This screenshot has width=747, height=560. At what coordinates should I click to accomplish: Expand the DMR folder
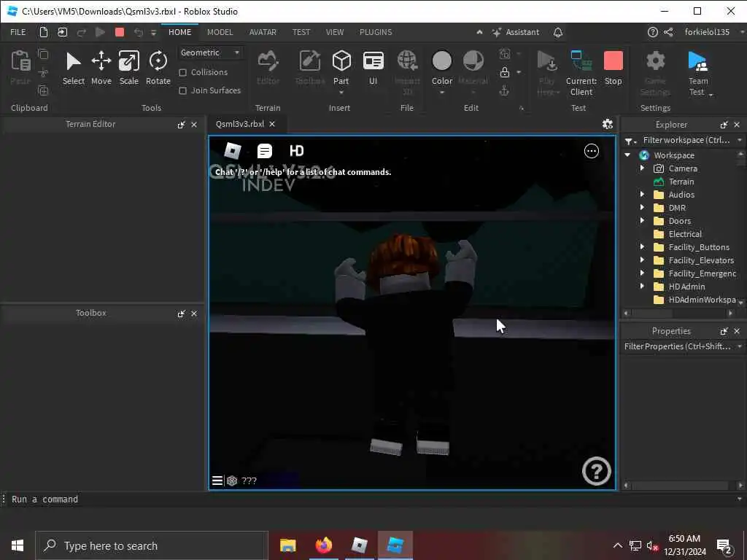[642, 208]
